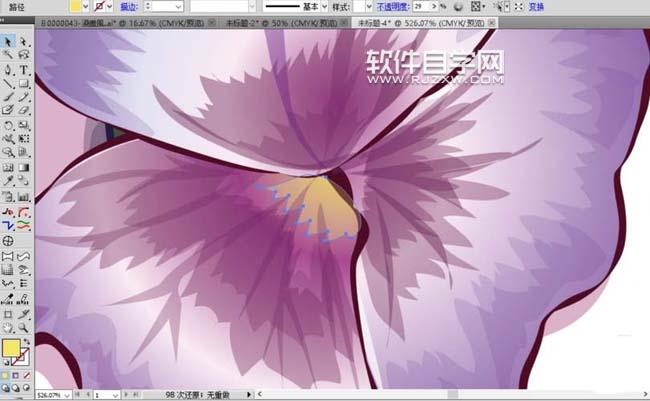This screenshot has width=650, height=401.
Task: Open the 描边 stroke panel link
Action: point(129,7)
